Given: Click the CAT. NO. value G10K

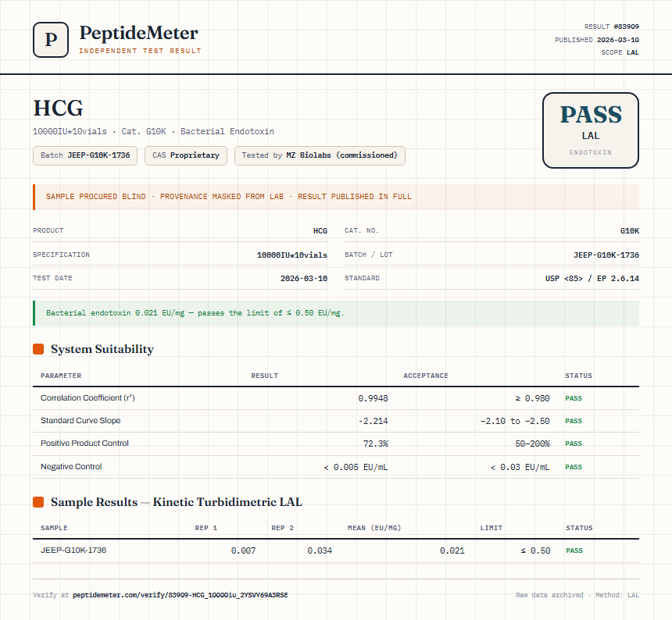Looking at the screenshot, I should pos(630,231).
